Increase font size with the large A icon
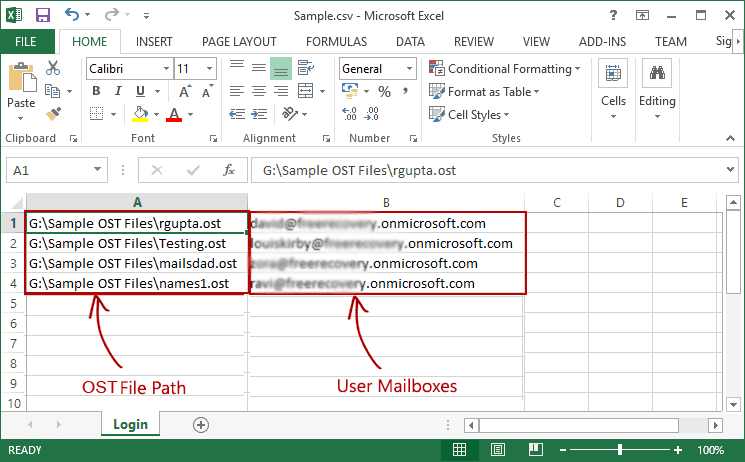The image size is (745, 462). pyautogui.click(x=185, y=91)
